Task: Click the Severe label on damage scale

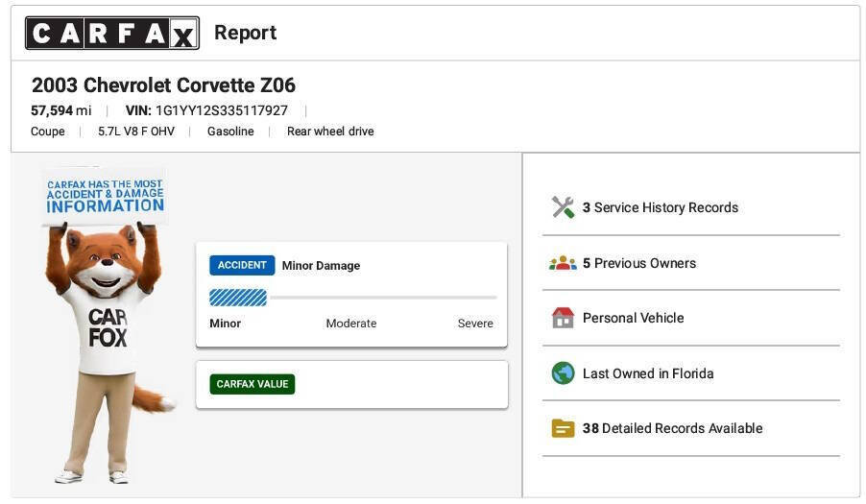Action: (x=475, y=324)
